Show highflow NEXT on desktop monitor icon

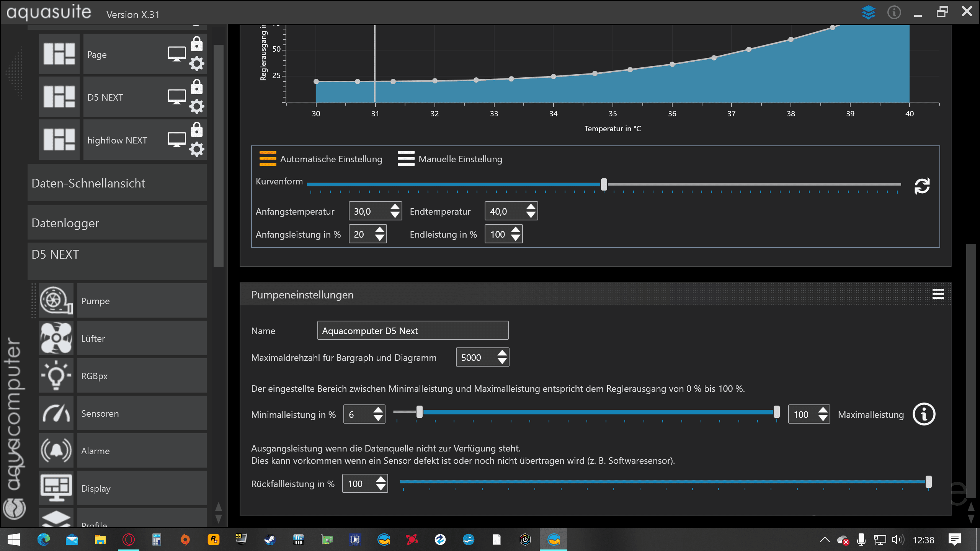point(176,140)
